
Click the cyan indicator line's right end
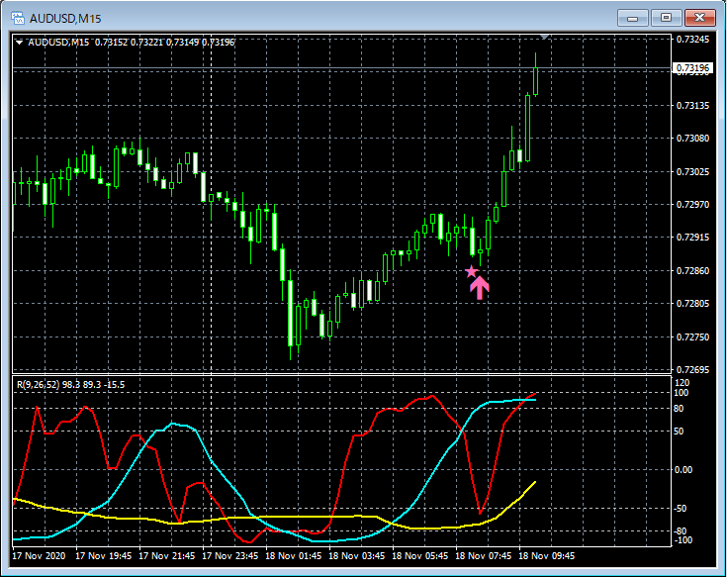[x=535, y=400]
